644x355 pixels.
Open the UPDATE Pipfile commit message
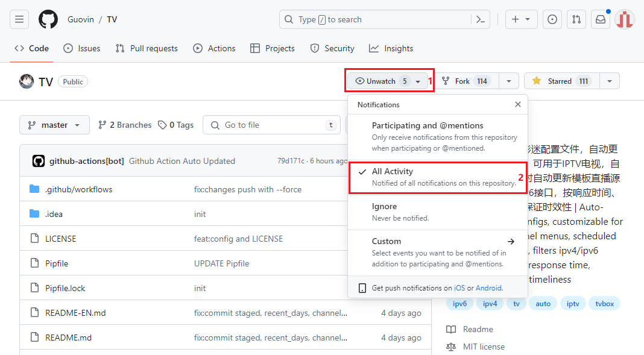[221, 263]
